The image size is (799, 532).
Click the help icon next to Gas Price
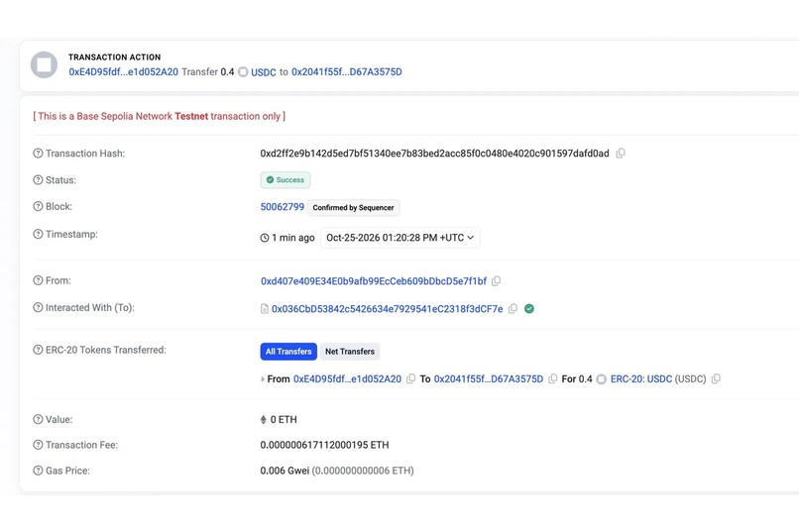click(x=38, y=471)
